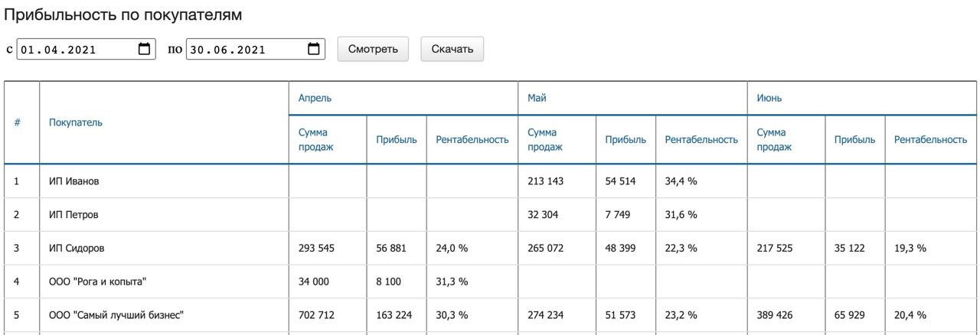Click profitability value 30,3 %
980x335 pixels.
452,315
